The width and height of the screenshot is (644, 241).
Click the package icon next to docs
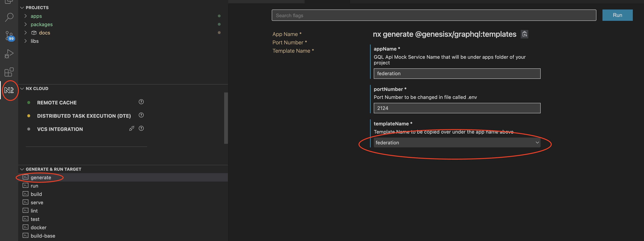point(34,33)
